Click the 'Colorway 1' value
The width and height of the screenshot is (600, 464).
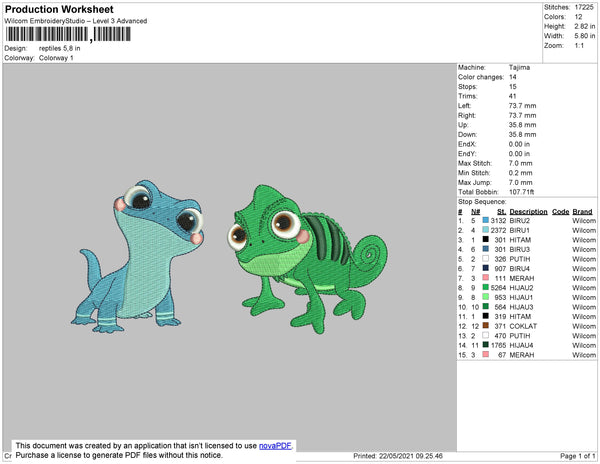click(56, 58)
